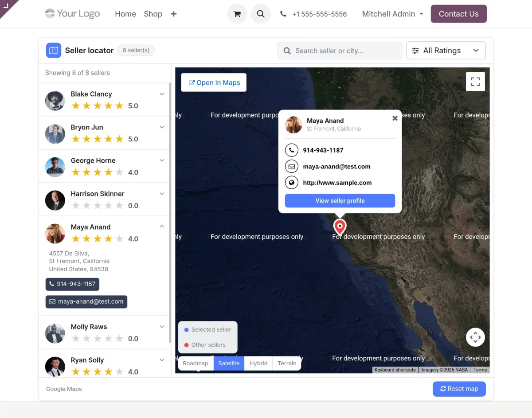The height and width of the screenshot is (418, 532).
Task: Click the maya-anand@test.com button in seller list
Action: click(x=86, y=301)
